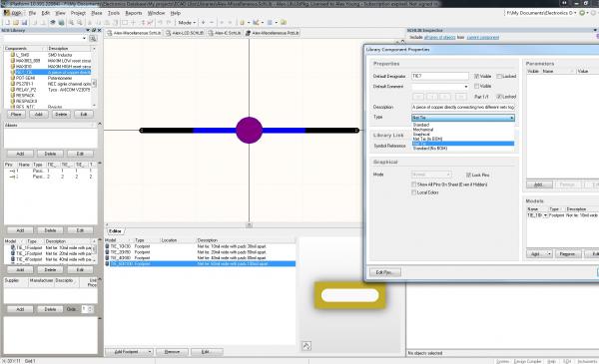The height and width of the screenshot is (364, 599).
Task: Enable Show All Pins On Sheet checkbox
Action: click(413, 184)
